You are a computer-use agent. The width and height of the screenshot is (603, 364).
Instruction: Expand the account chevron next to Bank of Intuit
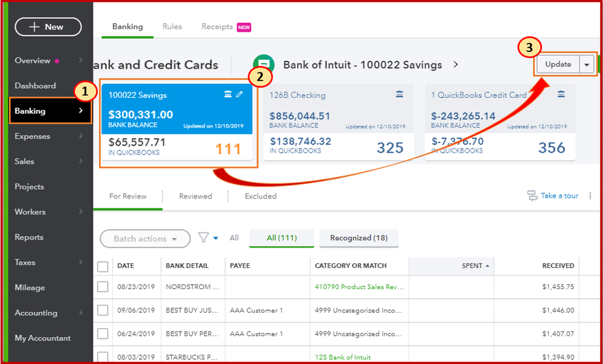[456, 64]
